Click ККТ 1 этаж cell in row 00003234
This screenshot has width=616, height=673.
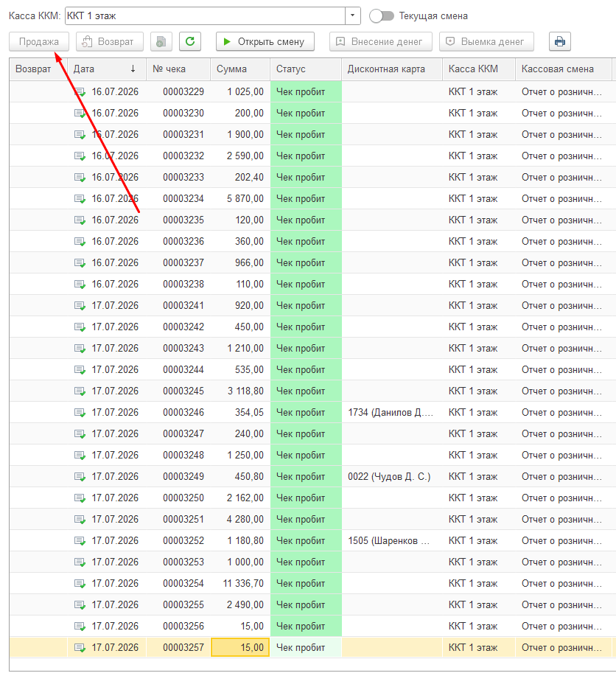click(x=479, y=199)
